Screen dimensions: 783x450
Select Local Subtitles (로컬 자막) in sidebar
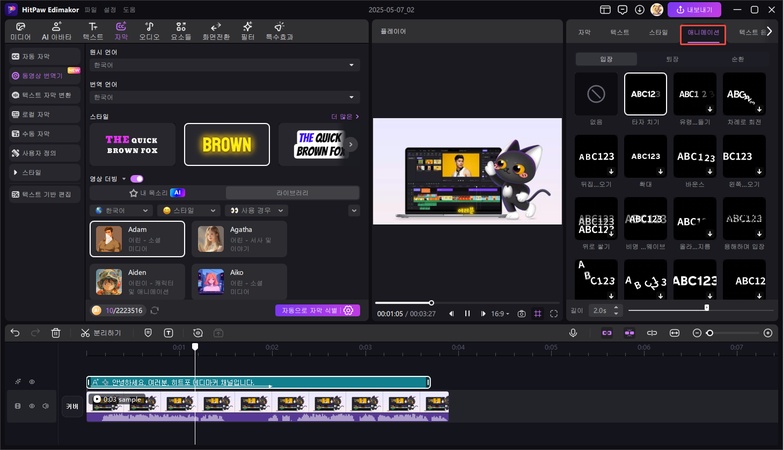point(44,114)
